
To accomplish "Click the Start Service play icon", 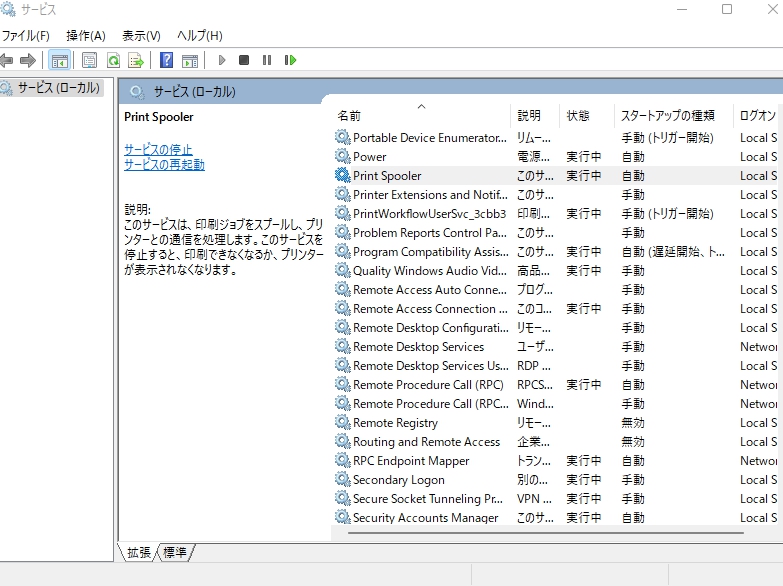I will tap(222, 60).
